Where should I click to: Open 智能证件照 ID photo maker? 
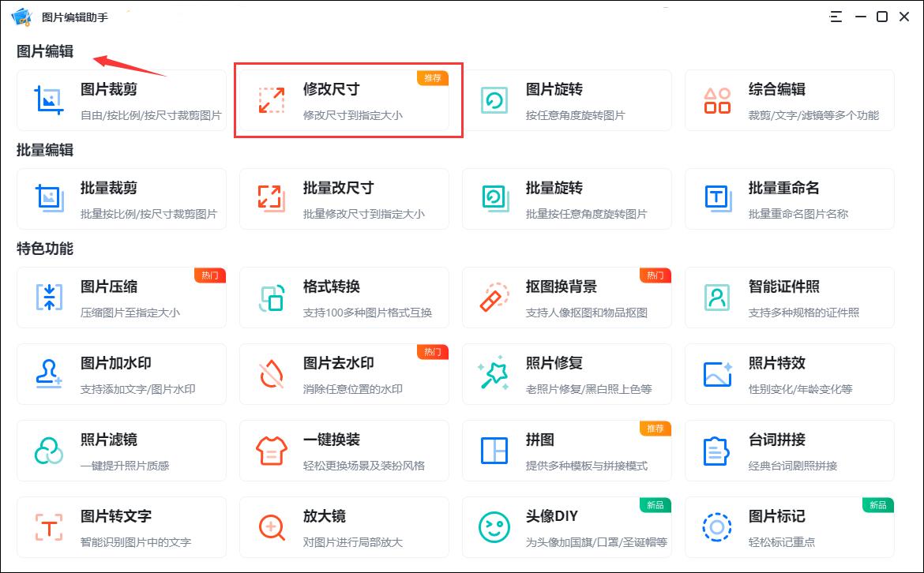[x=790, y=298]
